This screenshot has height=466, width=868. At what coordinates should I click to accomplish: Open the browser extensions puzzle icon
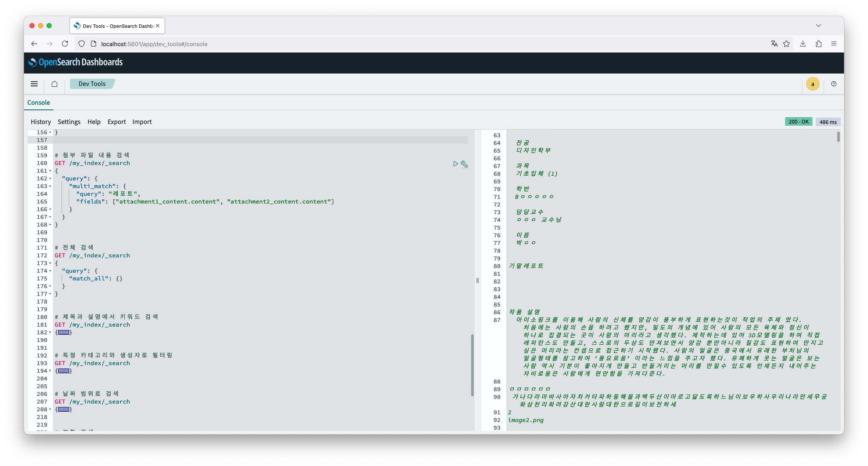(818, 44)
